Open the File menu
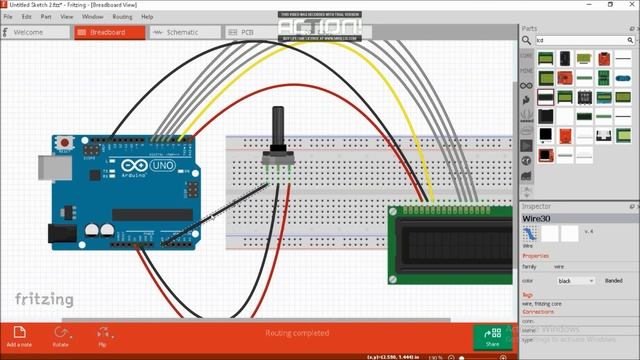This screenshot has height=360, width=640. tap(8, 17)
